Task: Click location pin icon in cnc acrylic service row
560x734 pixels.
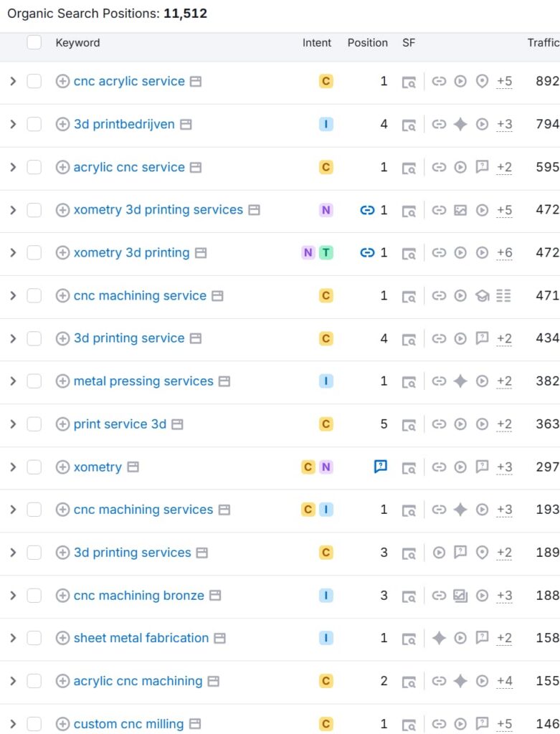Action: coord(482,82)
